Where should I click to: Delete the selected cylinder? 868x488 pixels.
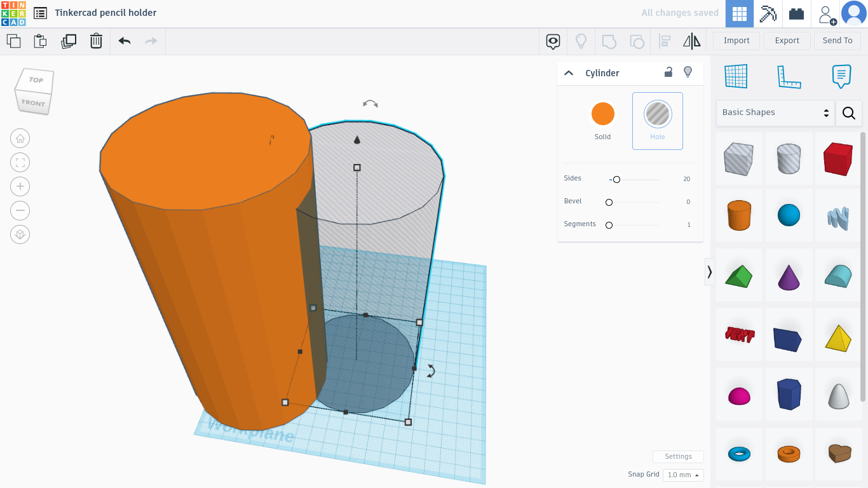(x=96, y=41)
